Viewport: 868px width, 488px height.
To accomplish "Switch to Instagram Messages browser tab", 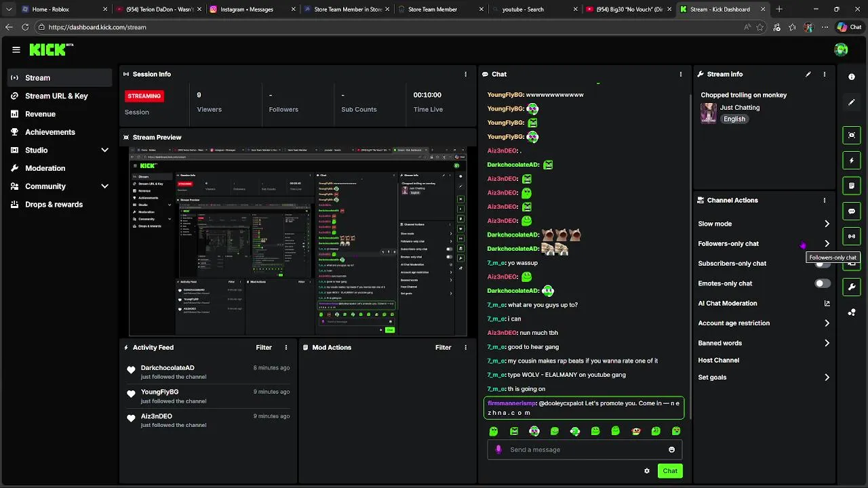I will click(x=251, y=9).
